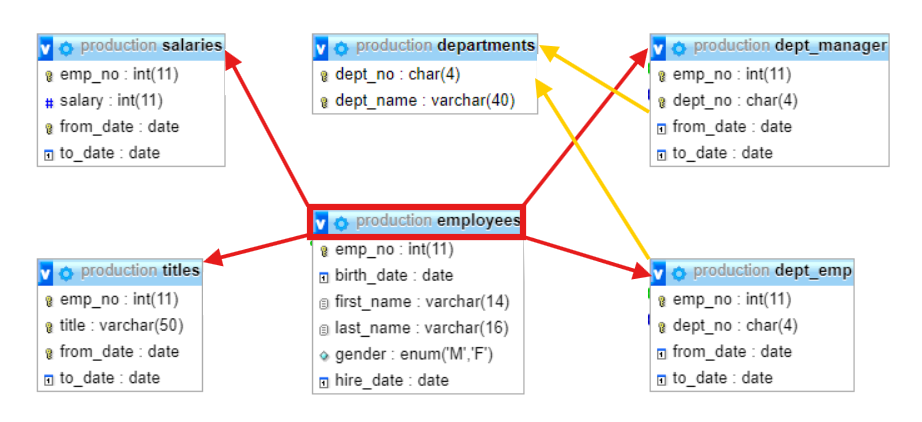Click the text icon beside first_name

tap(324, 303)
